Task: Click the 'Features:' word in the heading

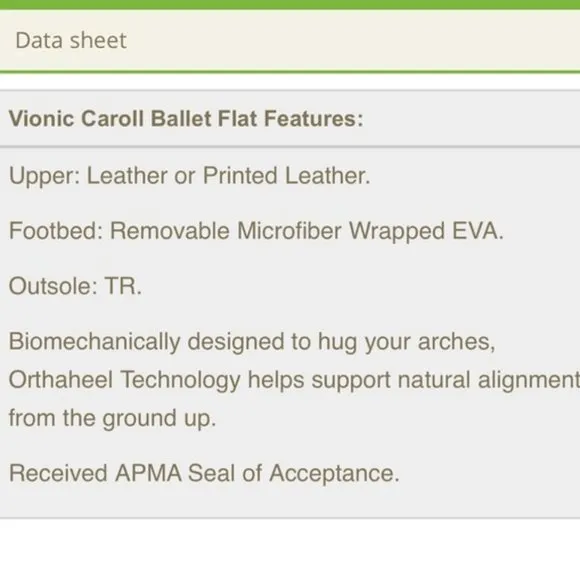Action: pyautogui.click(x=314, y=119)
